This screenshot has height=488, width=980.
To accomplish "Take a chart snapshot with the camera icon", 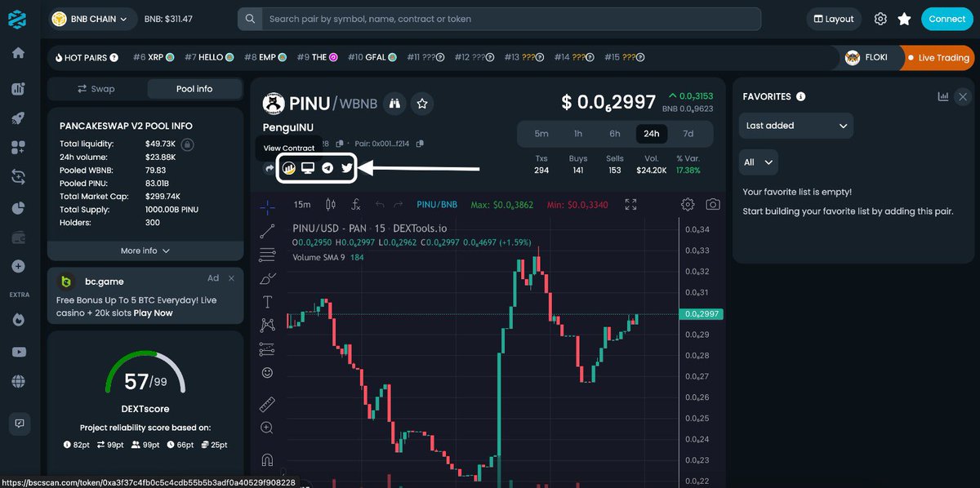I will coord(712,205).
